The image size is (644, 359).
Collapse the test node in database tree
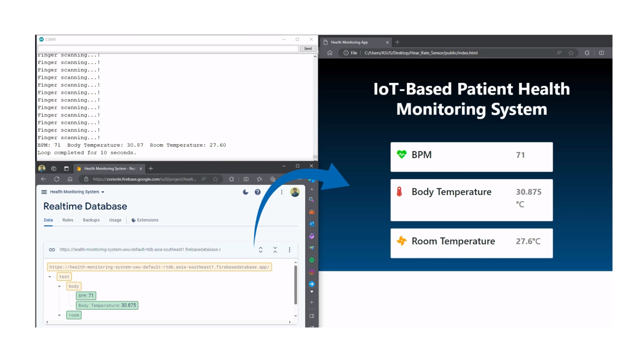tap(50, 277)
